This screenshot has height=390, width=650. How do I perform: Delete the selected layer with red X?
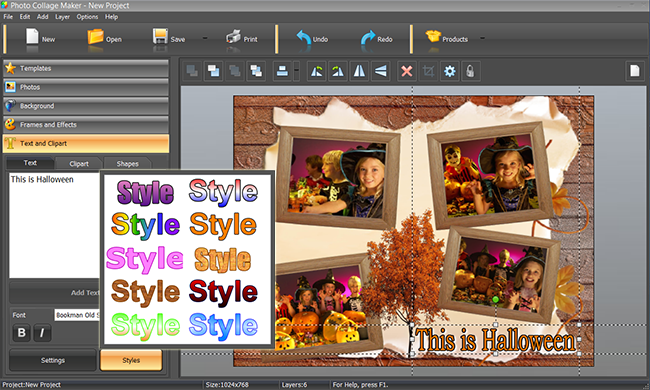click(407, 71)
